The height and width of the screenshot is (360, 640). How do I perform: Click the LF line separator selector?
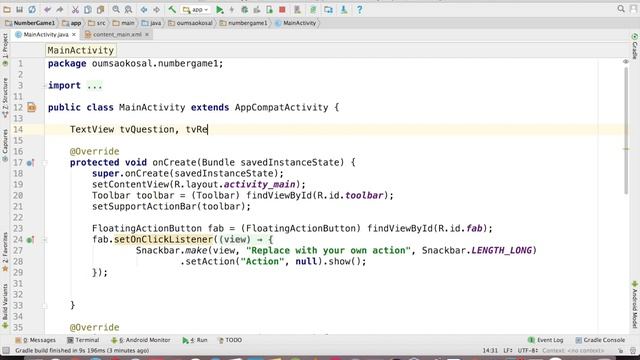coord(508,351)
